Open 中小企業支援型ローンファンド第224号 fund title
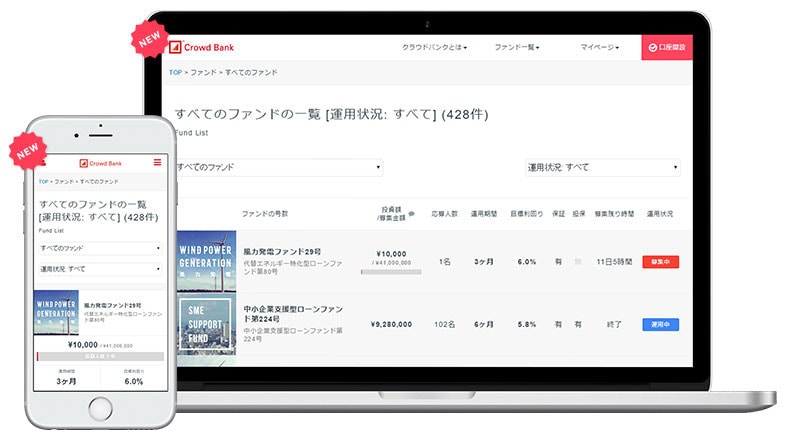The width and height of the screenshot is (800, 440). 293,314
